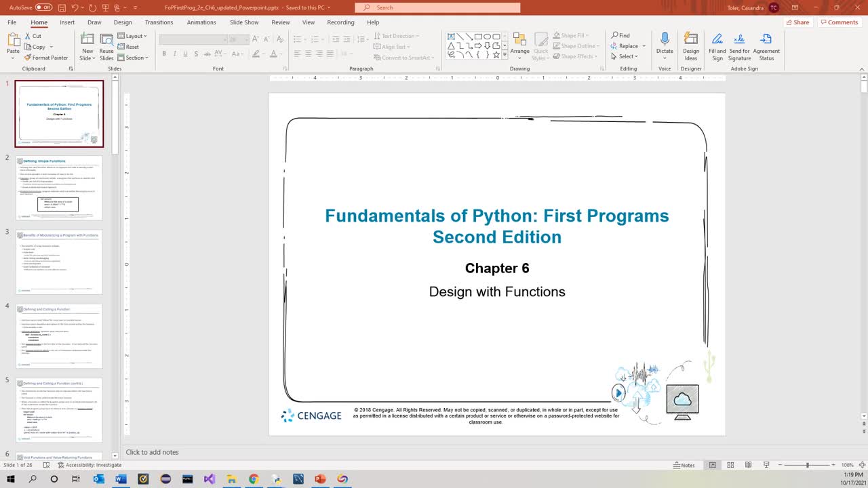Switch to Reading View
The height and width of the screenshot is (488, 868).
tap(748, 465)
